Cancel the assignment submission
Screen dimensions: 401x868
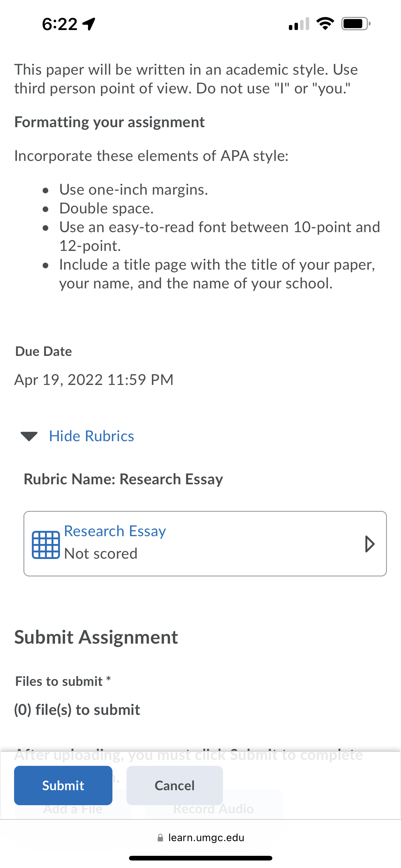(x=174, y=785)
